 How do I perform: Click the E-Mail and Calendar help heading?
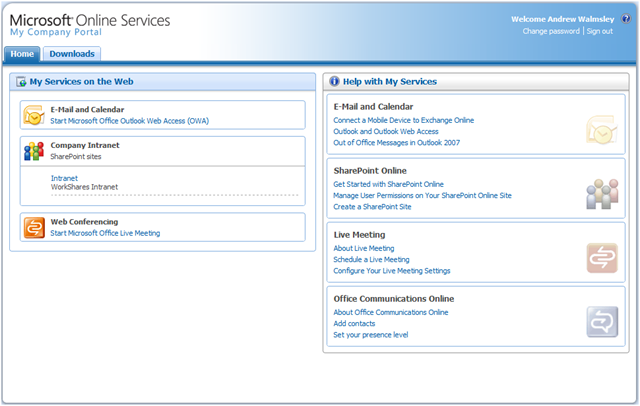[x=373, y=107]
